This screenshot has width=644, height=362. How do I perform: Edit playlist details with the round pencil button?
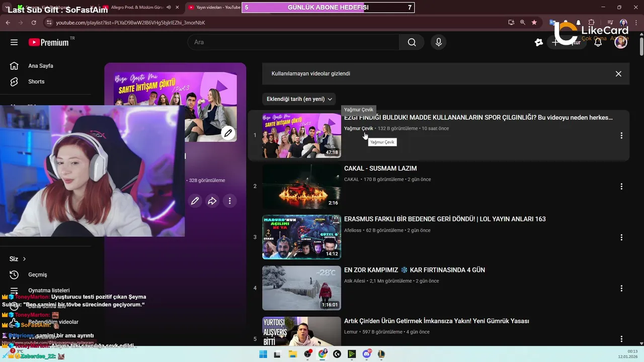click(195, 201)
